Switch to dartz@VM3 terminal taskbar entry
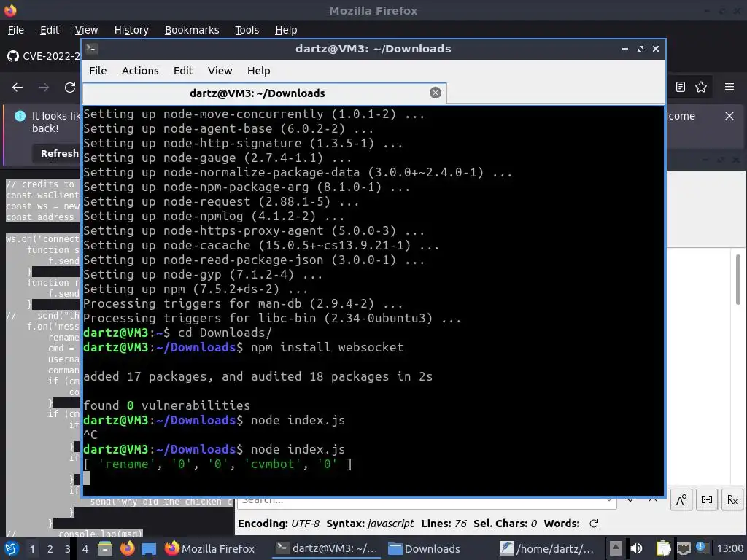Image resolution: width=747 pixels, height=560 pixels. [328, 548]
